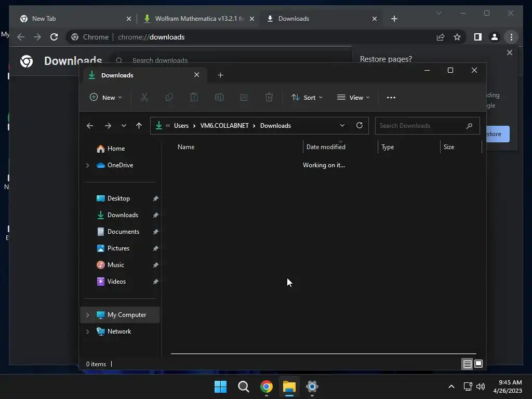Viewport: 532px width, 399px height.
Task: Expand the Network tree node
Action: tap(87, 331)
